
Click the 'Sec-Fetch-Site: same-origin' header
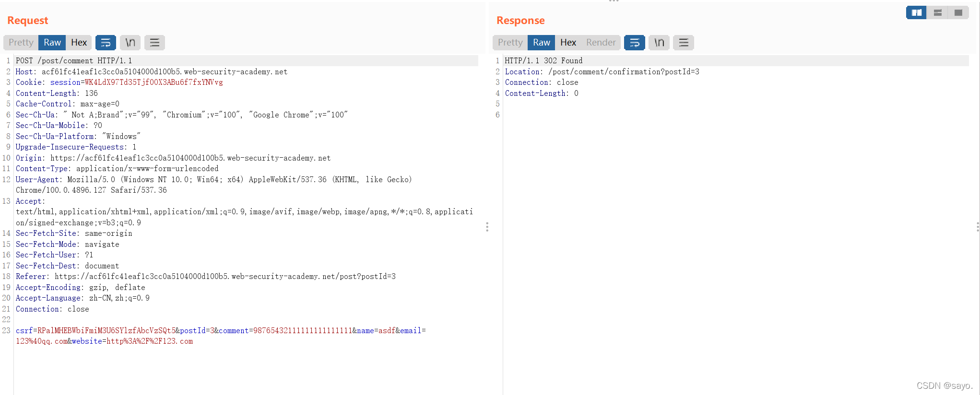tap(74, 233)
